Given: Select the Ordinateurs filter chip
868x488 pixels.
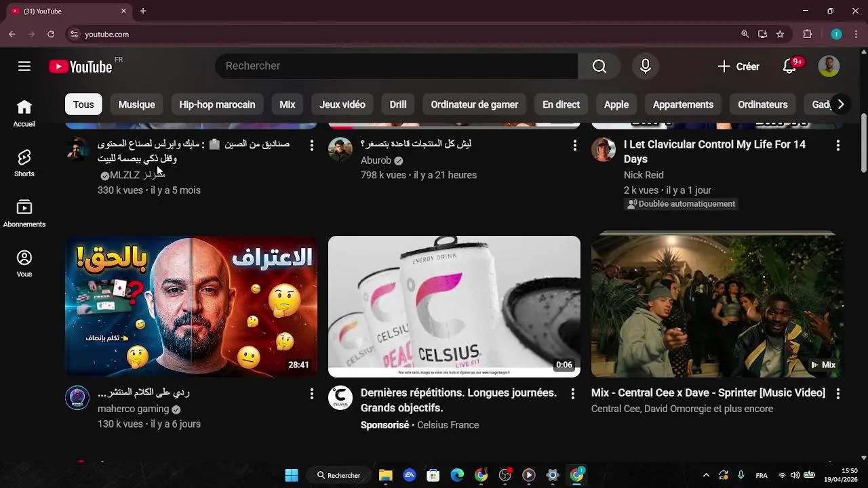Looking at the screenshot, I should 763,104.
